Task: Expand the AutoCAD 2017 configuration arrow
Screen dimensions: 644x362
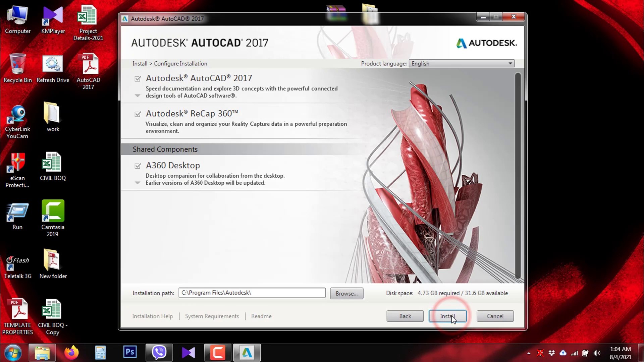Action: pos(137,96)
